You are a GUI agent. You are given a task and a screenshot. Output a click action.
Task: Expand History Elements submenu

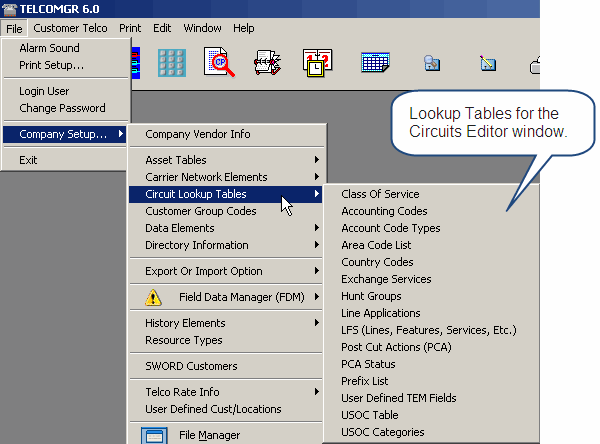(226, 323)
